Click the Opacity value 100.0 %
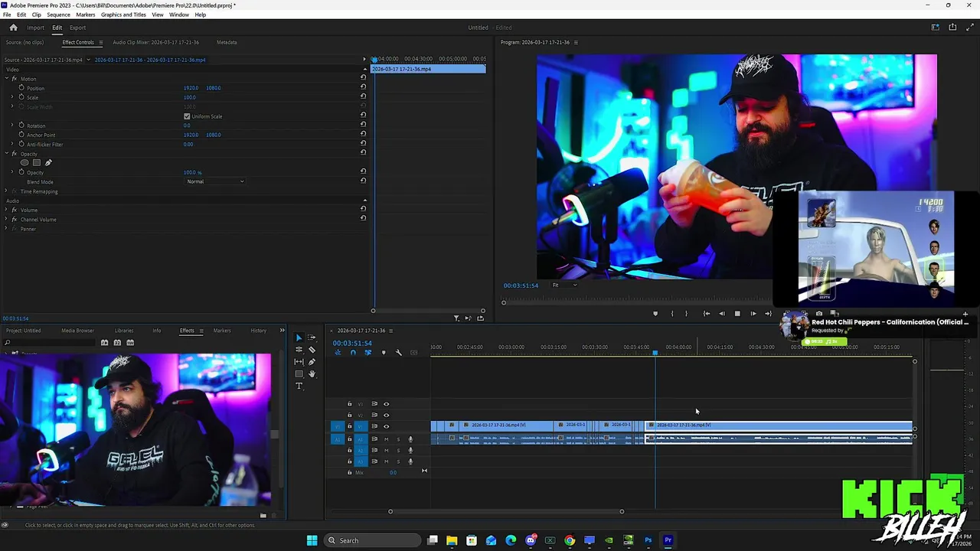This screenshot has height=551, width=980. 192,172
